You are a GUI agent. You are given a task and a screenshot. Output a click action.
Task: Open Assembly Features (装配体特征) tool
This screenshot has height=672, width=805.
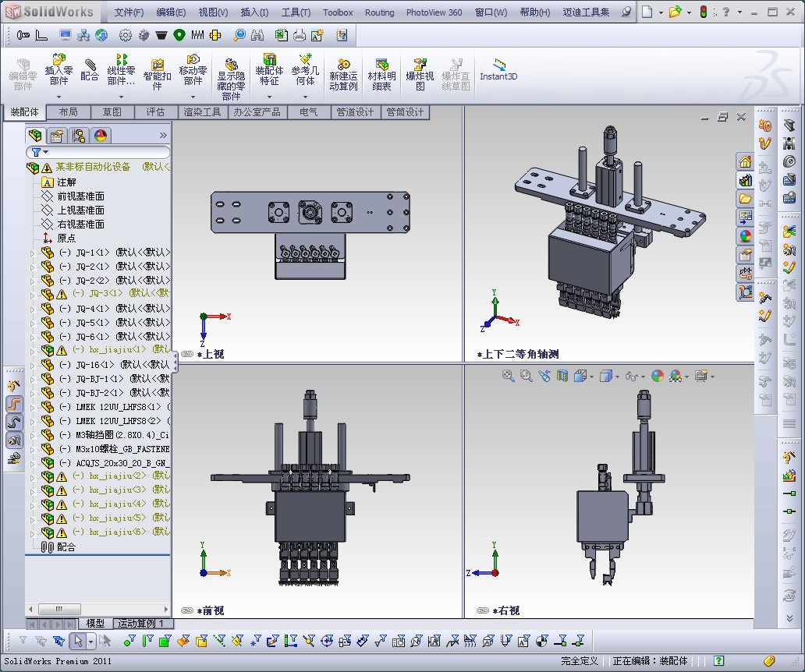pyautogui.click(x=269, y=69)
